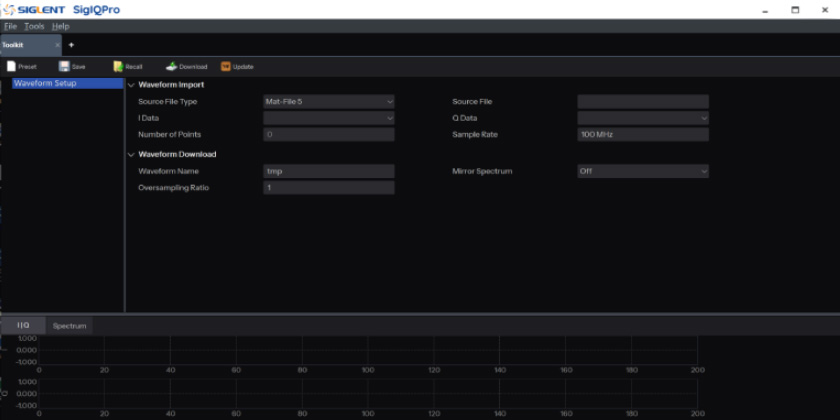
Task: Switch to the Spectrum tab
Action: click(70, 326)
